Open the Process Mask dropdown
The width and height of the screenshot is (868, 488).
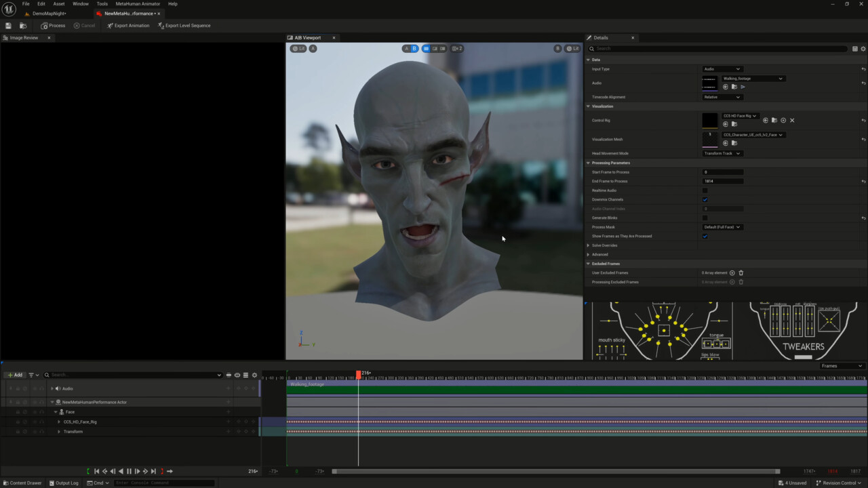pyautogui.click(x=722, y=227)
